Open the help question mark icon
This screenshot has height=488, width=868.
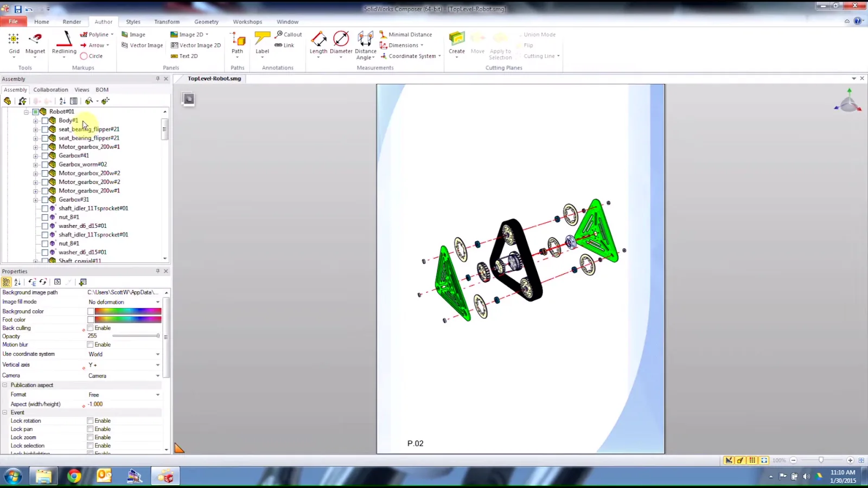point(858,21)
